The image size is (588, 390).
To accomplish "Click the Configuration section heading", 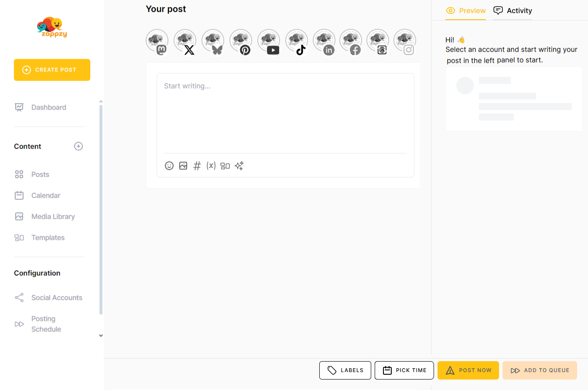I will pos(37,273).
